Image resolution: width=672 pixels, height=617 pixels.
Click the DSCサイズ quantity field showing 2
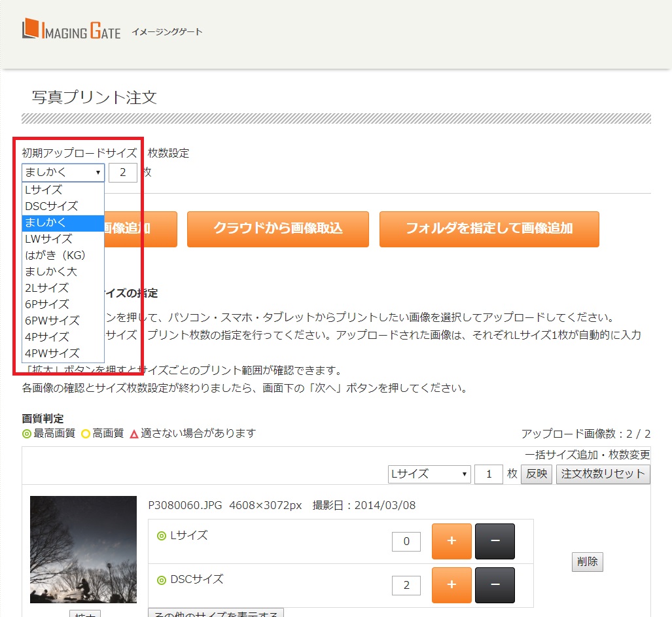click(x=406, y=585)
